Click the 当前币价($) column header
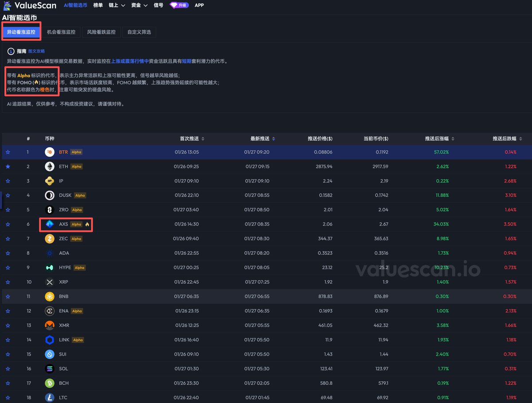The height and width of the screenshot is (403, 532). click(376, 138)
